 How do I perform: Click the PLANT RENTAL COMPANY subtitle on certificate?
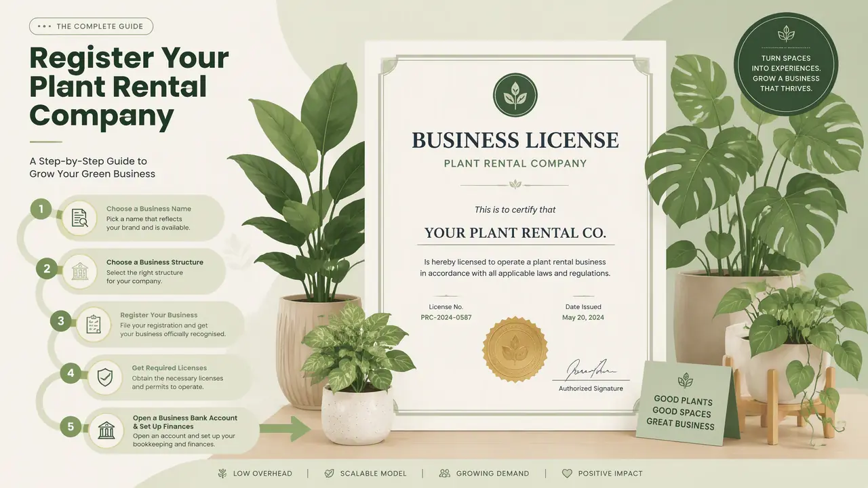tap(515, 163)
